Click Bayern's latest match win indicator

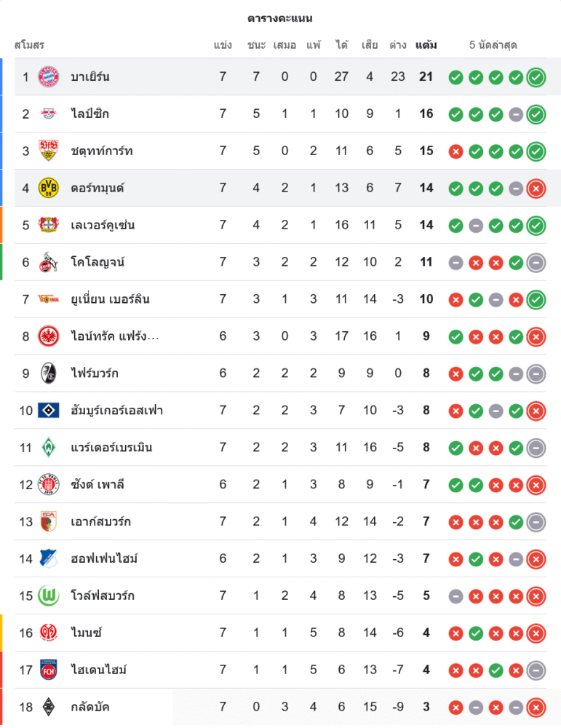[536, 76]
